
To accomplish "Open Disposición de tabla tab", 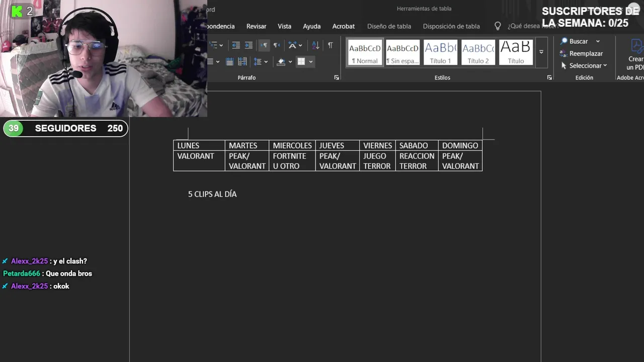I will [451, 26].
